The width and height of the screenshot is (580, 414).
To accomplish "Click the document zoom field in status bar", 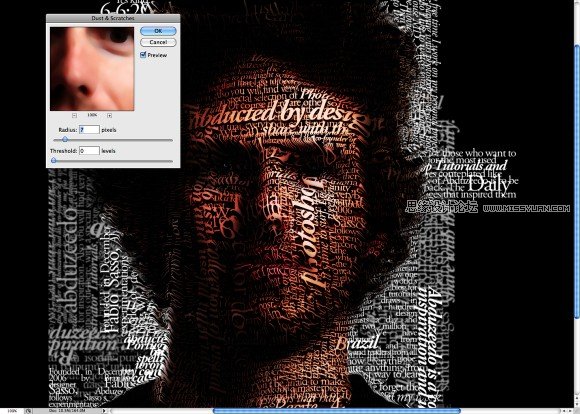I will 12,411.
